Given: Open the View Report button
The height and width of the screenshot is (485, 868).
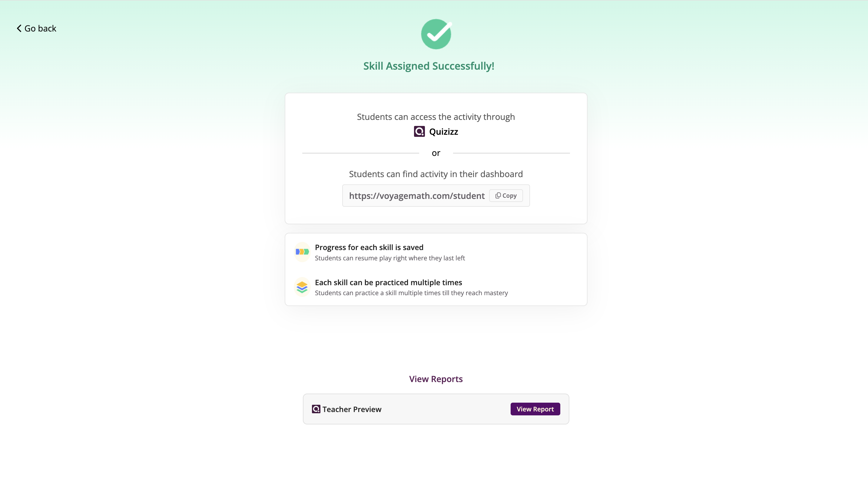Looking at the screenshot, I should tap(535, 409).
